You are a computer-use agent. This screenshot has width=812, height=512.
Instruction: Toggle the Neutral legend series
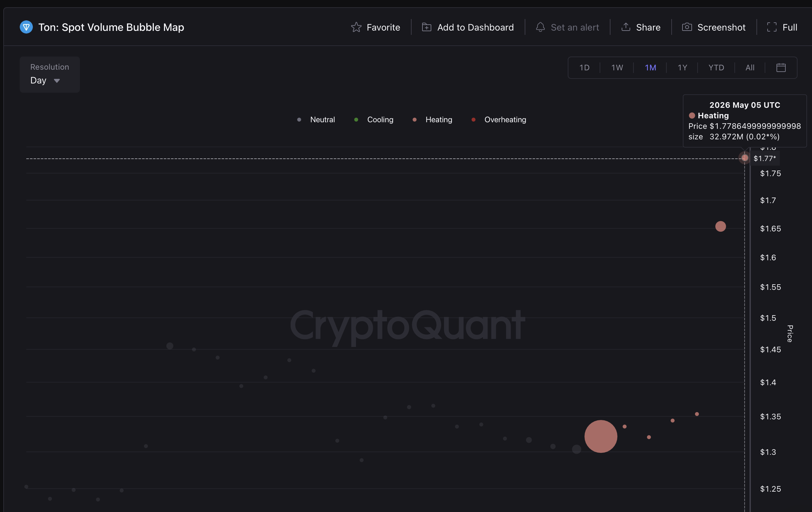click(316, 120)
